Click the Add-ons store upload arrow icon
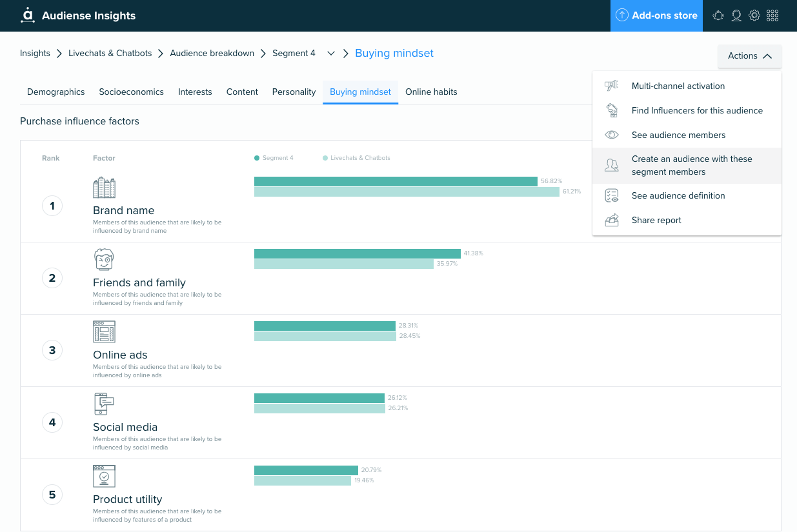The width and height of the screenshot is (797, 532). pos(622,15)
